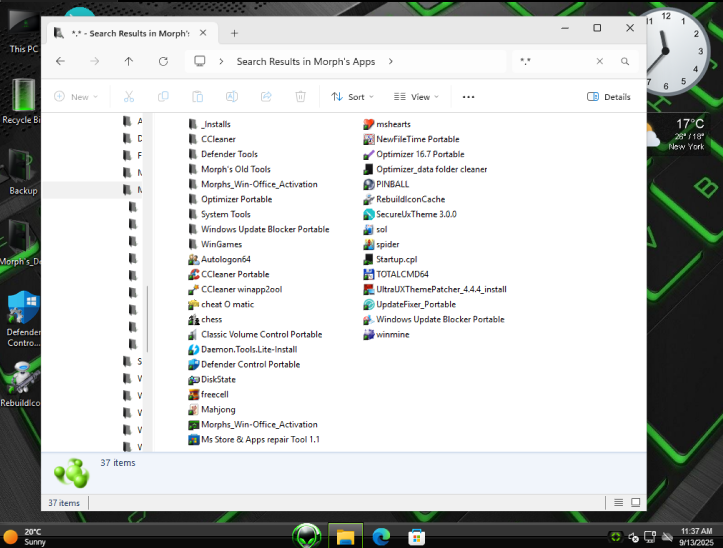Viewport: 723px width, 548px height.
Task: Open the Defender Control desktop shortcut
Action: (23, 318)
